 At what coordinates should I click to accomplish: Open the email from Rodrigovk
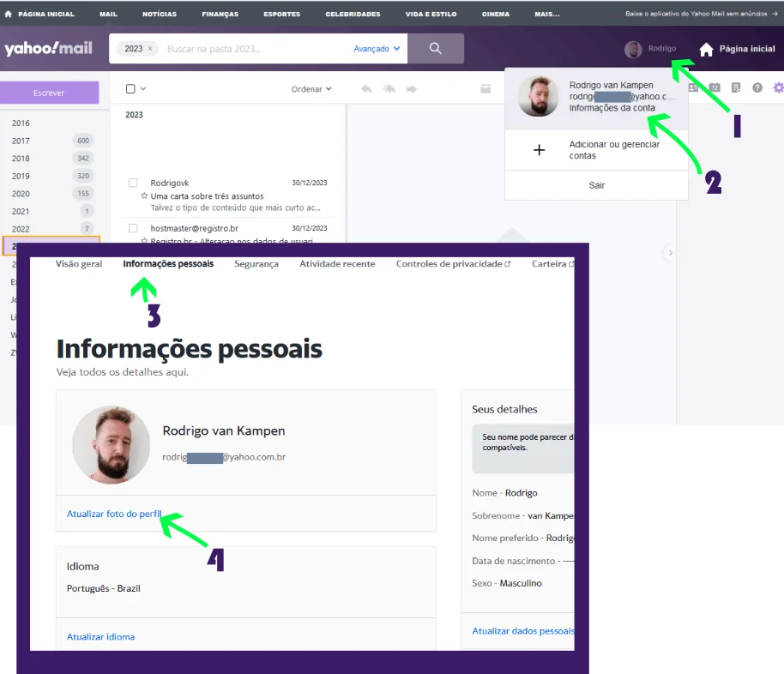click(227, 195)
